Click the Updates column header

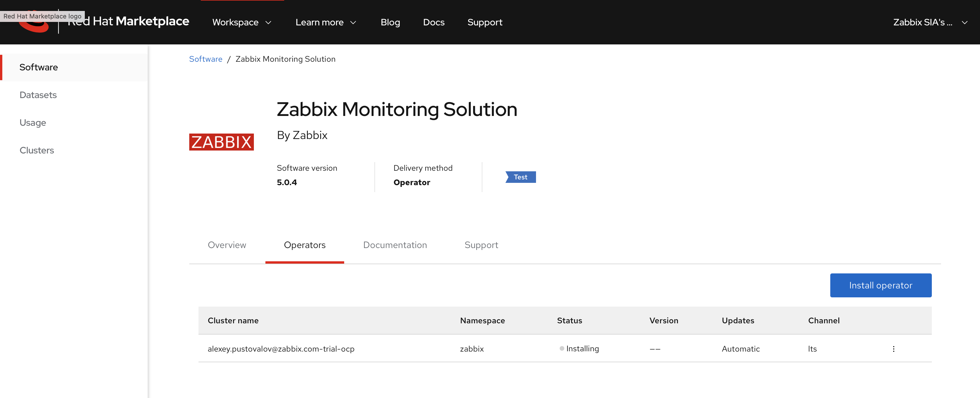tap(738, 320)
